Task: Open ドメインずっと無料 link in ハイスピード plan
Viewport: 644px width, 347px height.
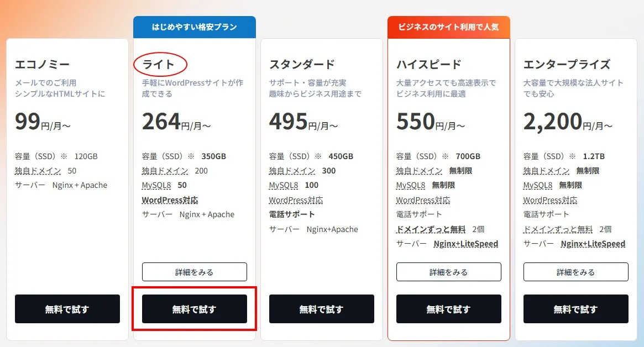Action: point(431,229)
